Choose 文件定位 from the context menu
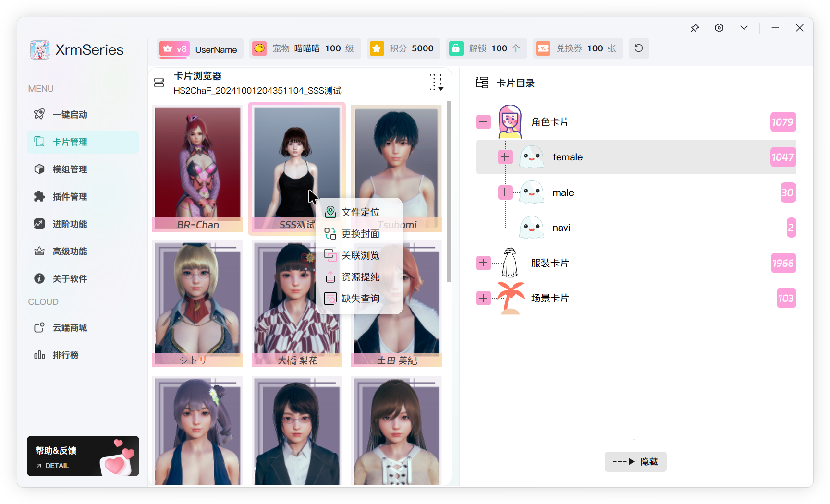 click(x=359, y=212)
